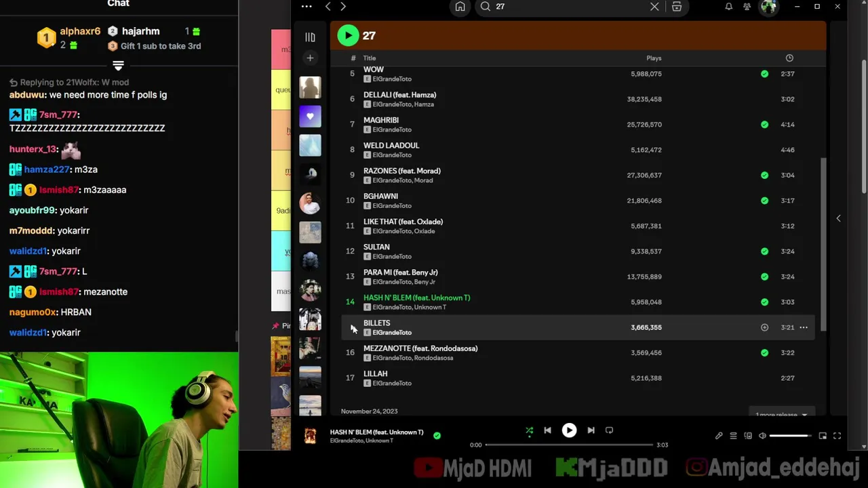868x488 pixels.
Task: Toggle saved checkmark for MEZZANOTTE
Action: click(764, 353)
